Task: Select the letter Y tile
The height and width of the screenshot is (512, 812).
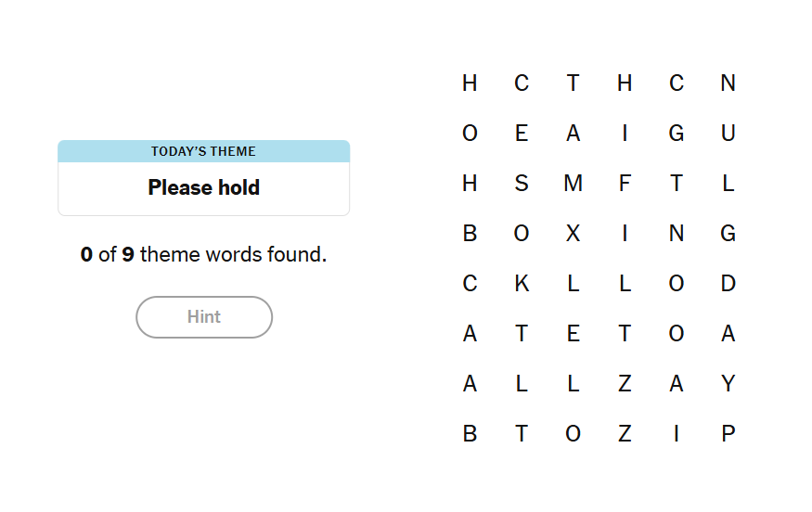Action: [x=728, y=383]
